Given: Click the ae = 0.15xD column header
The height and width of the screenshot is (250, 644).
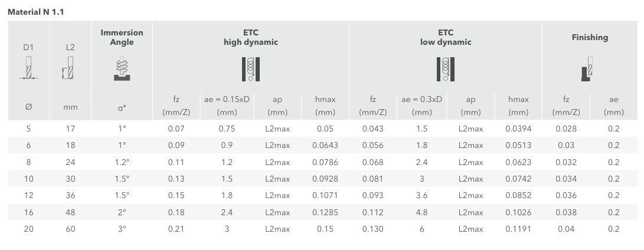Looking at the screenshot, I should click(x=227, y=106).
